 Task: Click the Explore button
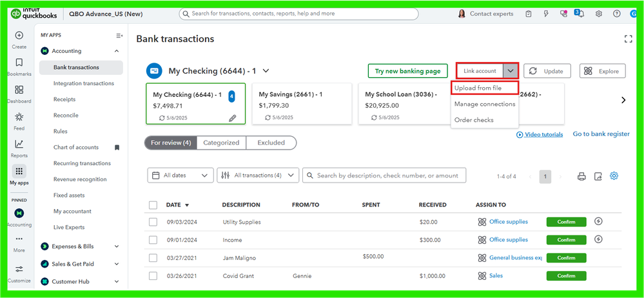click(x=603, y=71)
